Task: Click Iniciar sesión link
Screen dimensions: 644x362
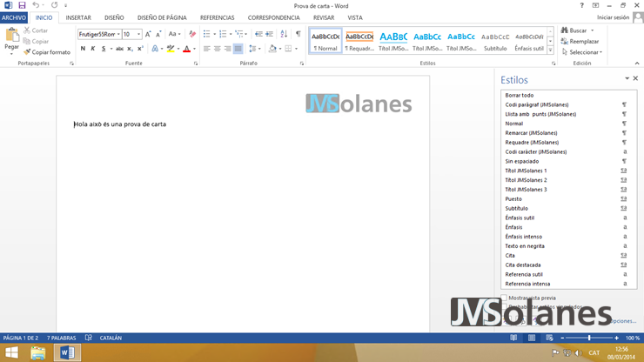Action: (x=613, y=17)
